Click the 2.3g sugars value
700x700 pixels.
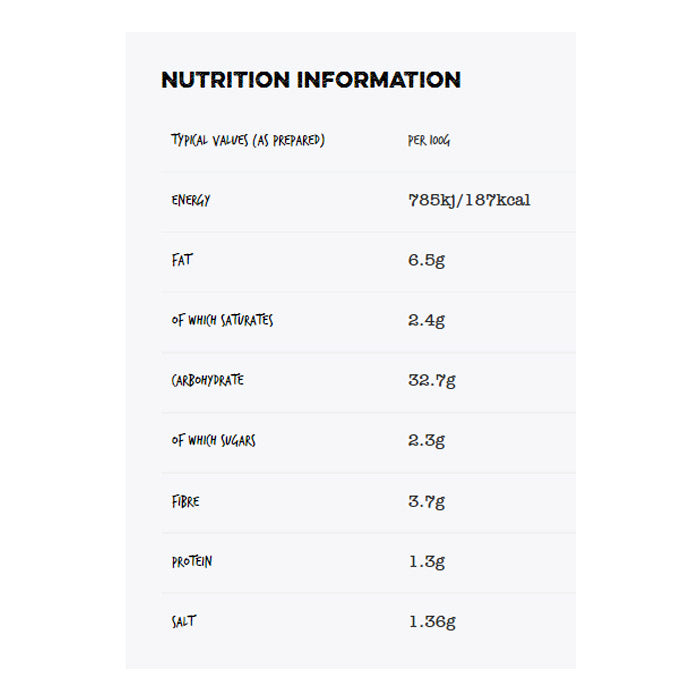(x=426, y=440)
